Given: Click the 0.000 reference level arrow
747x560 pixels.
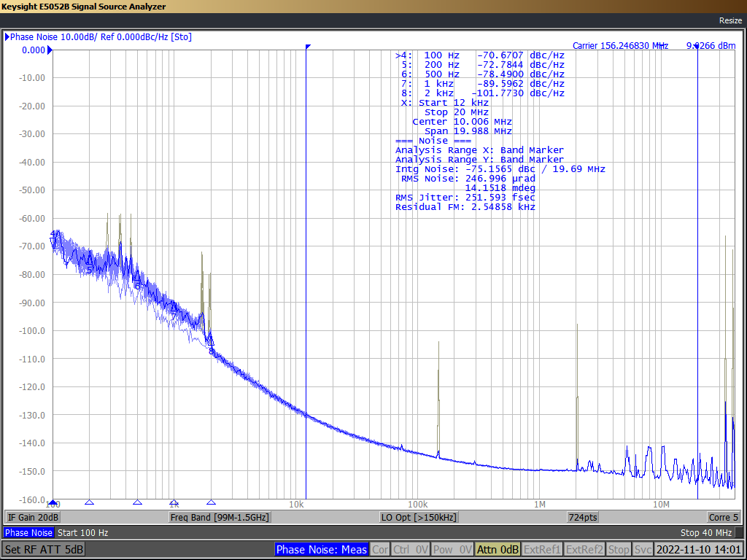Looking at the screenshot, I should (x=50, y=50).
